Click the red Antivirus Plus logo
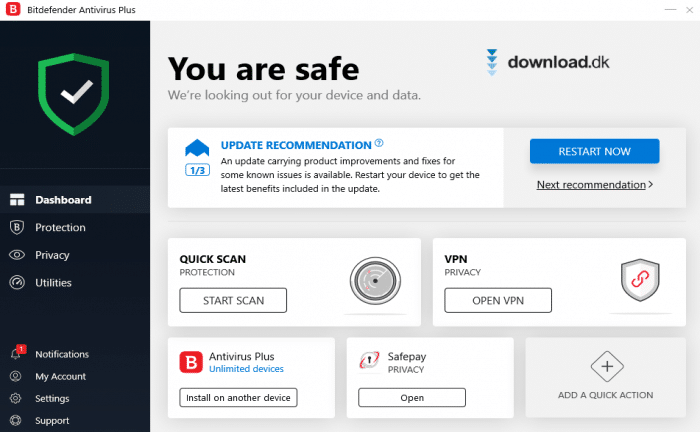Image resolution: width=700 pixels, height=432 pixels. pyautogui.click(x=191, y=362)
